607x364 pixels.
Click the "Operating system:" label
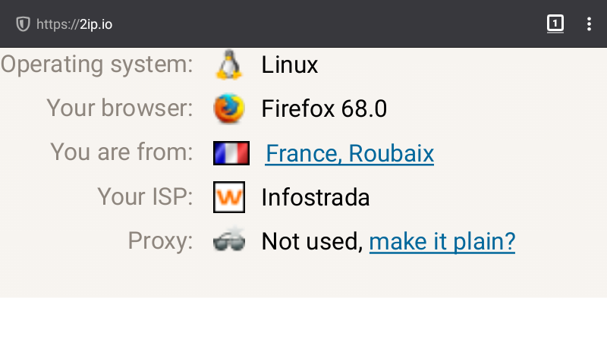pos(97,64)
